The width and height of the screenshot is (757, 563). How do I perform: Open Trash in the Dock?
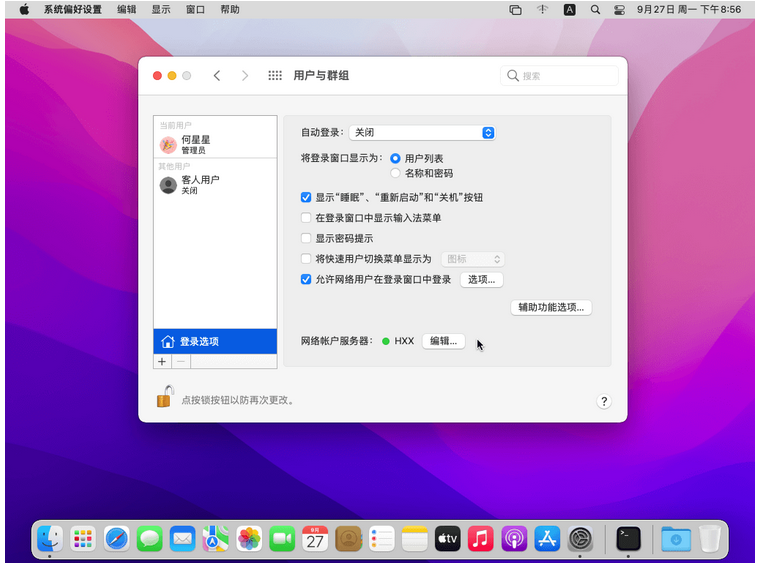(x=710, y=538)
